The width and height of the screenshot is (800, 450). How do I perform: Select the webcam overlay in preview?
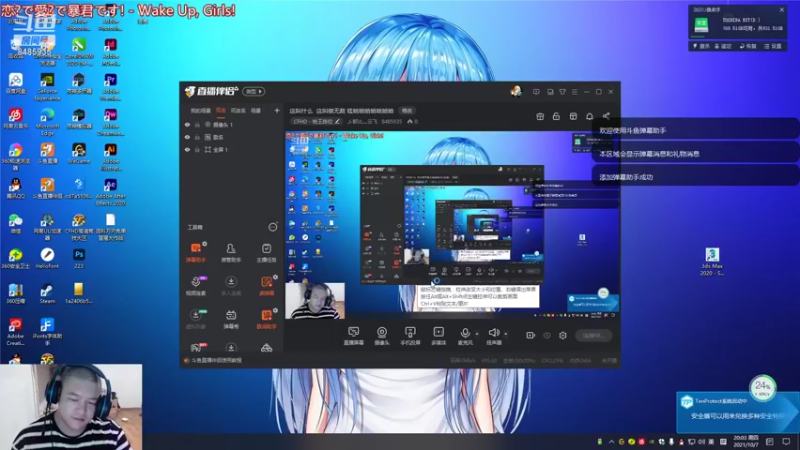click(x=315, y=301)
